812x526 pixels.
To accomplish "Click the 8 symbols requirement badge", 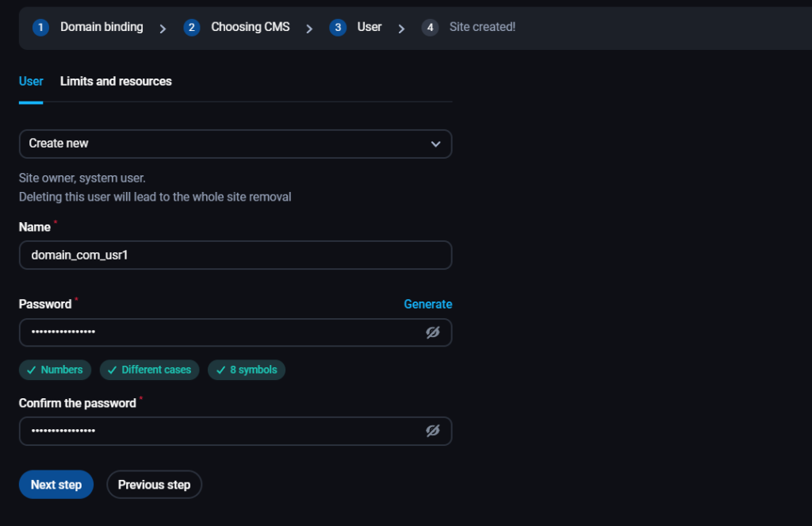I will point(247,370).
